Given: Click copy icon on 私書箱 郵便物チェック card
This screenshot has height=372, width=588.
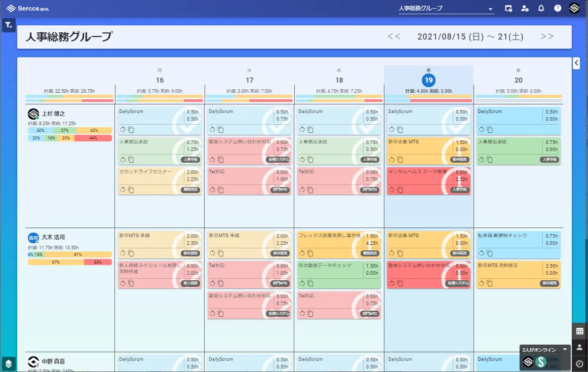Looking at the screenshot, I should pyautogui.click(x=490, y=253).
